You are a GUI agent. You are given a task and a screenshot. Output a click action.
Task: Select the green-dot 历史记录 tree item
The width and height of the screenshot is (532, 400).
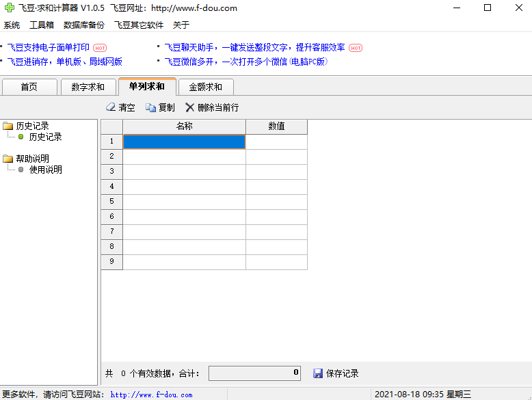(45, 137)
